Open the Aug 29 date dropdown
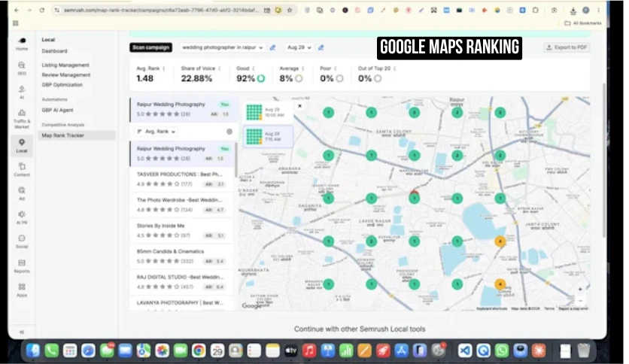 (299, 47)
